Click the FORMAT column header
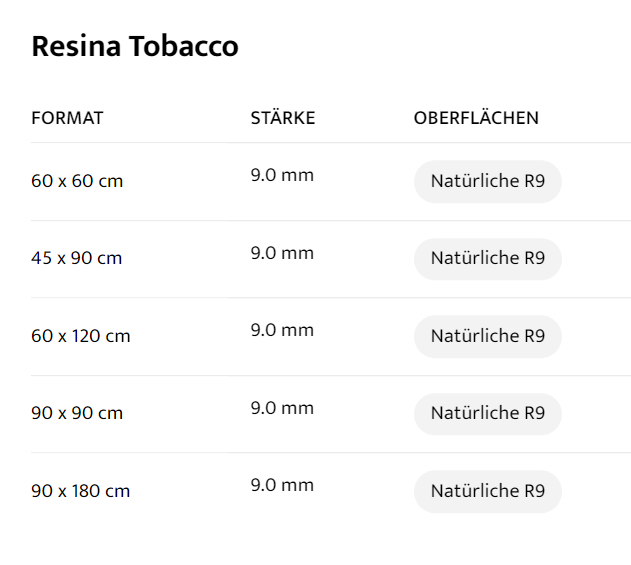This screenshot has height=565, width=631. click(67, 118)
